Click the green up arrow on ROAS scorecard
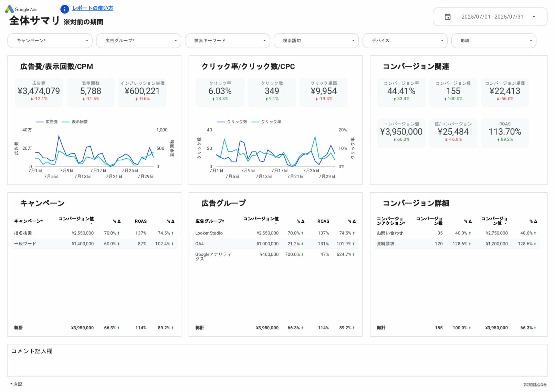Screen dimensions: 555x392 [498, 140]
